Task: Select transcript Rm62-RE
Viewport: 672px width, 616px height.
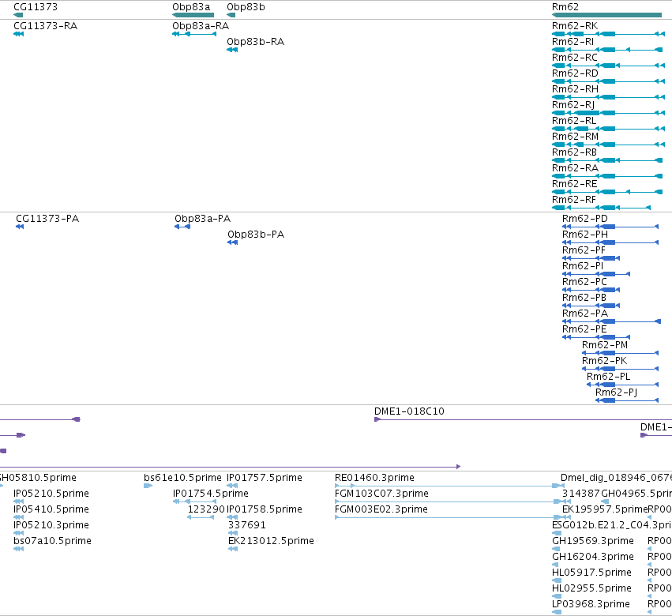Action: [x=607, y=192]
